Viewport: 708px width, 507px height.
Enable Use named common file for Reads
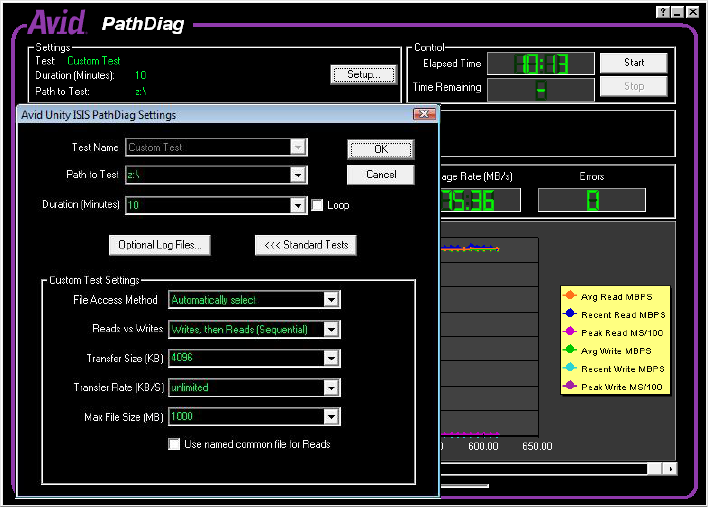click(174, 444)
